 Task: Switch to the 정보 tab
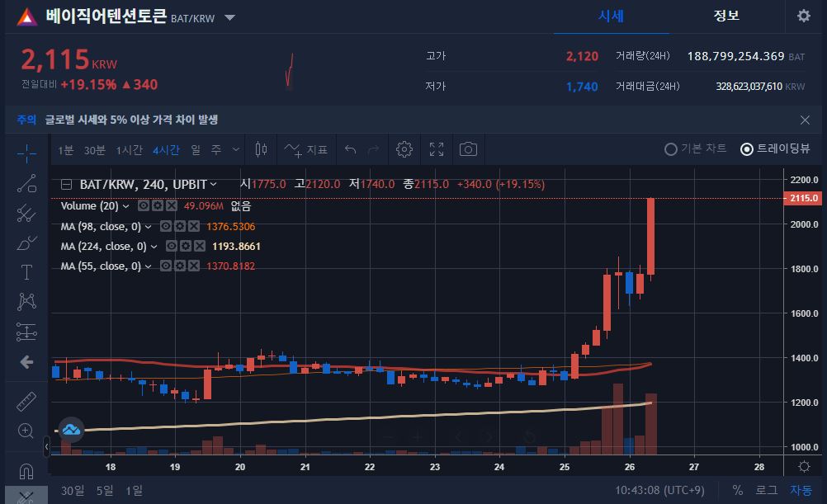tap(726, 16)
